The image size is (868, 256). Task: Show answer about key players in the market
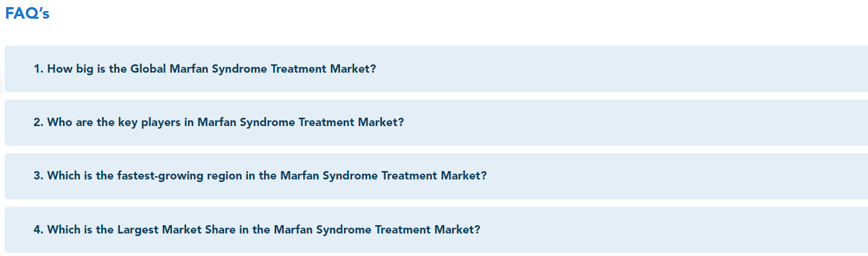[x=436, y=122]
